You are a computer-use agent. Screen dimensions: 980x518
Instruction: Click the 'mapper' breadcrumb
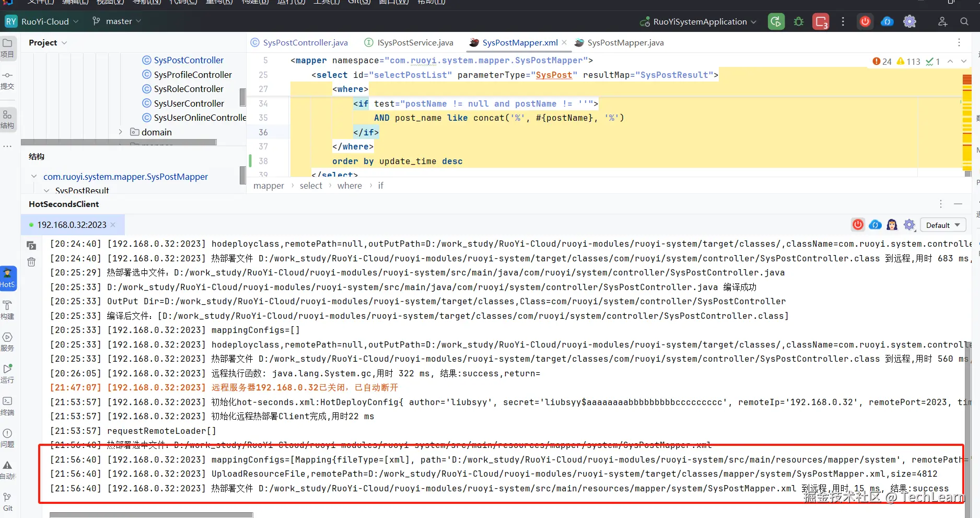click(269, 186)
